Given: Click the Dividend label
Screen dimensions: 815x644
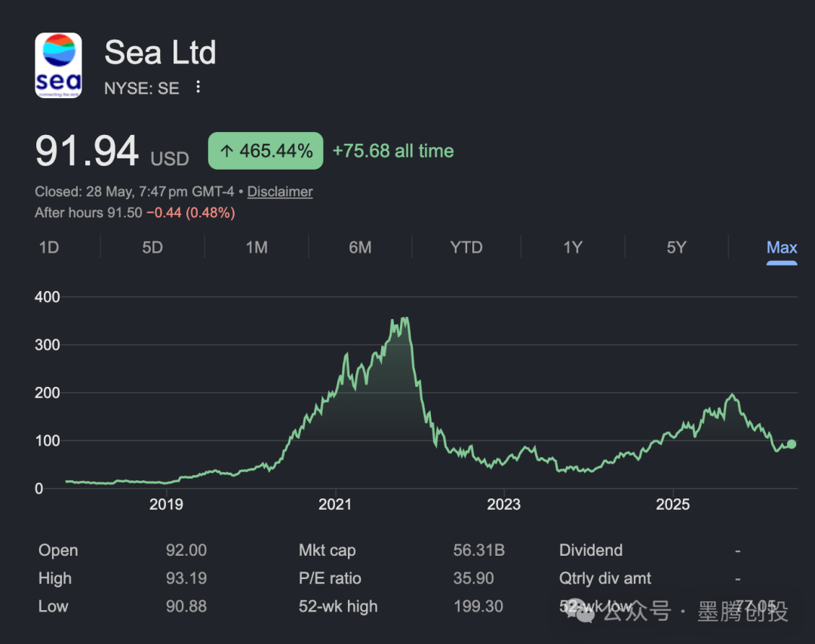Looking at the screenshot, I should point(590,550).
